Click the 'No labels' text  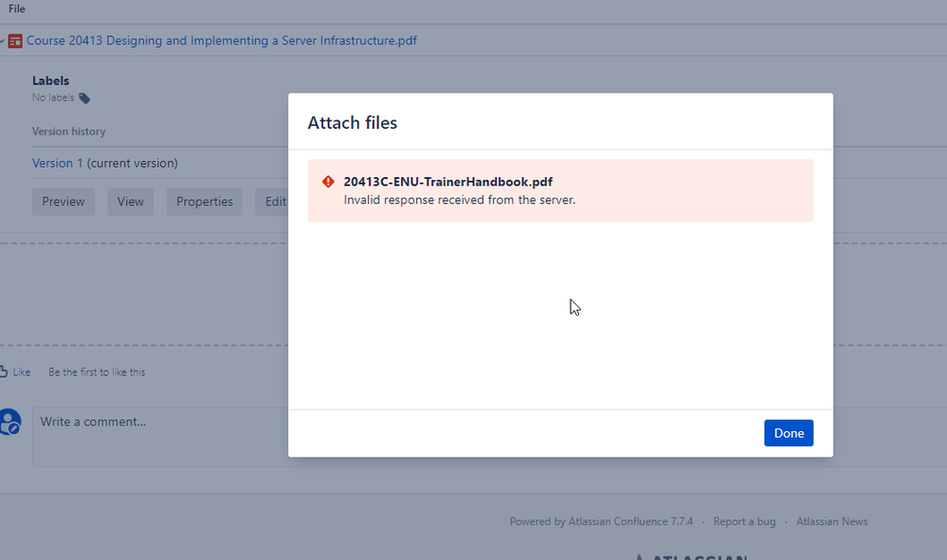click(53, 98)
